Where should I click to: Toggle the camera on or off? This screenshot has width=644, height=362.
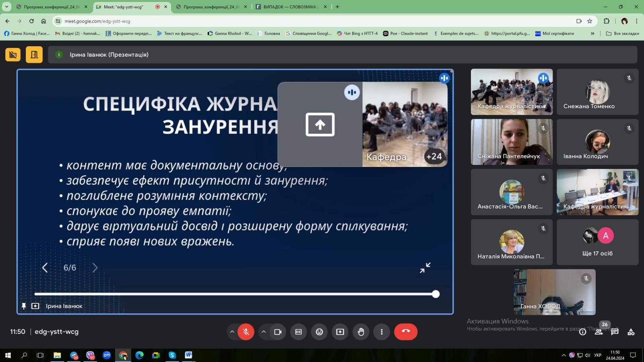tap(278, 332)
